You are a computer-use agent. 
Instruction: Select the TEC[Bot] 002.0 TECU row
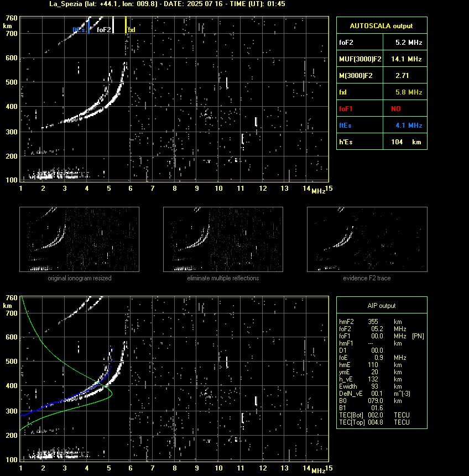click(374, 415)
